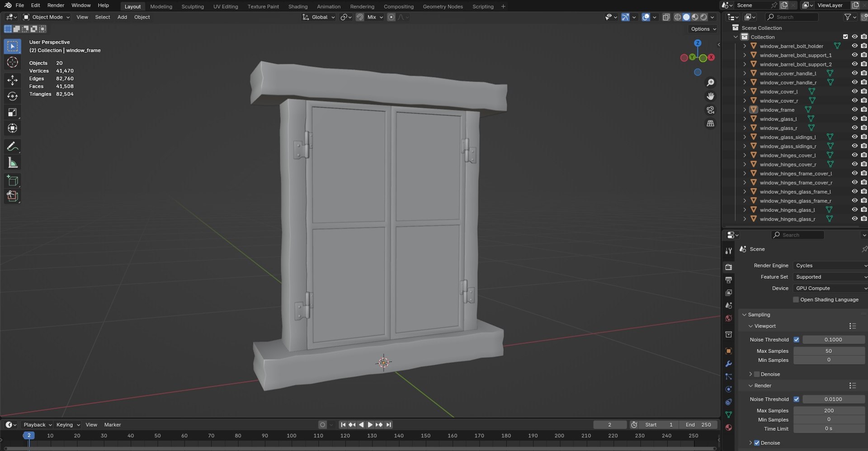Open Render Engine Cycles dropdown

(830, 266)
